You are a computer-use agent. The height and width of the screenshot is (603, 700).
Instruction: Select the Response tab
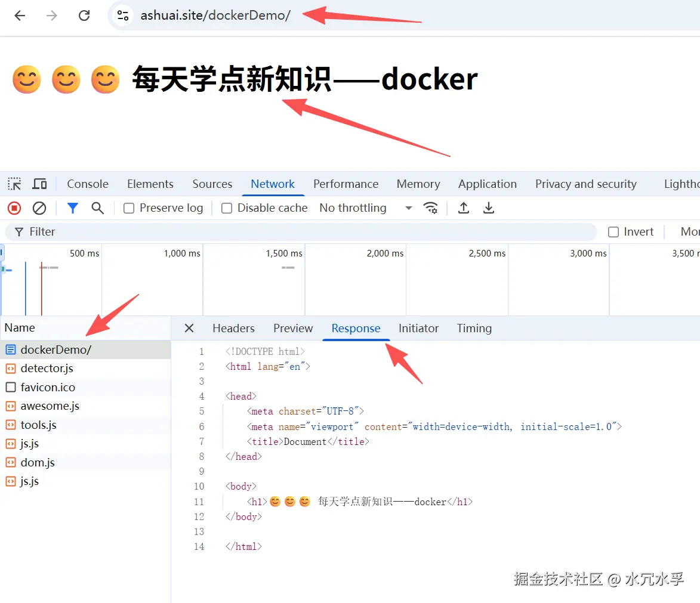coord(356,328)
